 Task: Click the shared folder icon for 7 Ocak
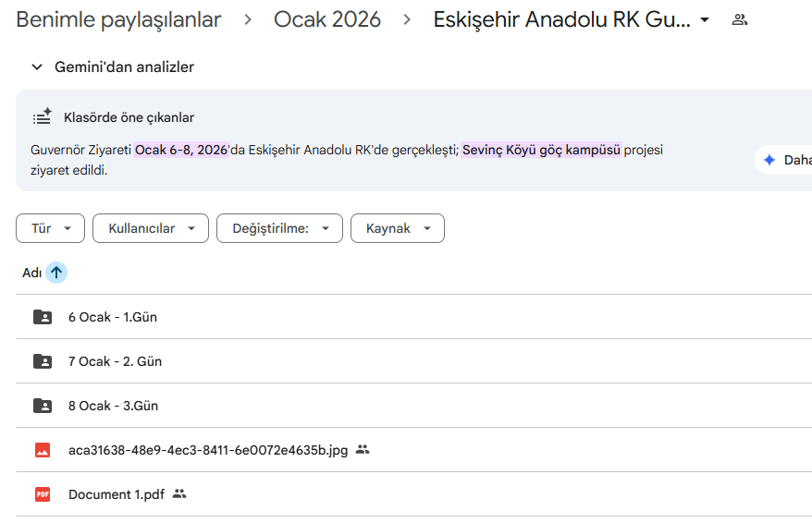coord(43,361)
